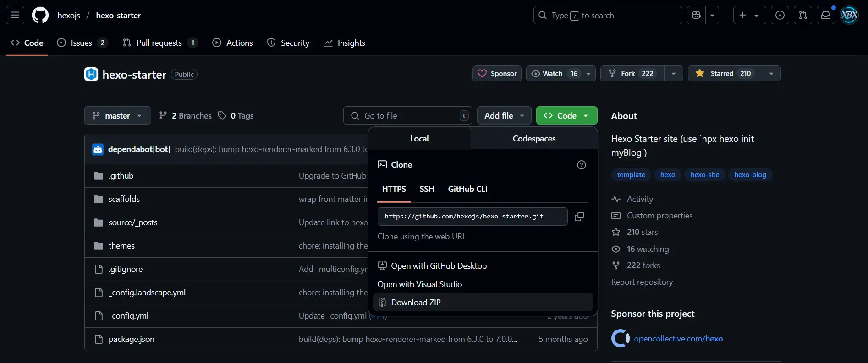Open the Copilot icon in header
This screenshot has width=868, height=363.
(x=696, y=16)
